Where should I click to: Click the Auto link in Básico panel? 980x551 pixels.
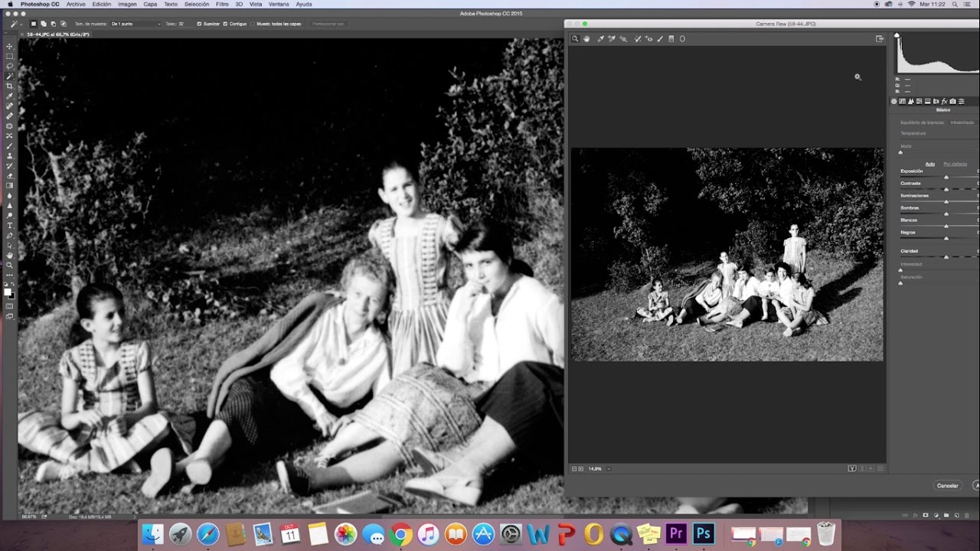pyautogui.click(x=930, y=164)
